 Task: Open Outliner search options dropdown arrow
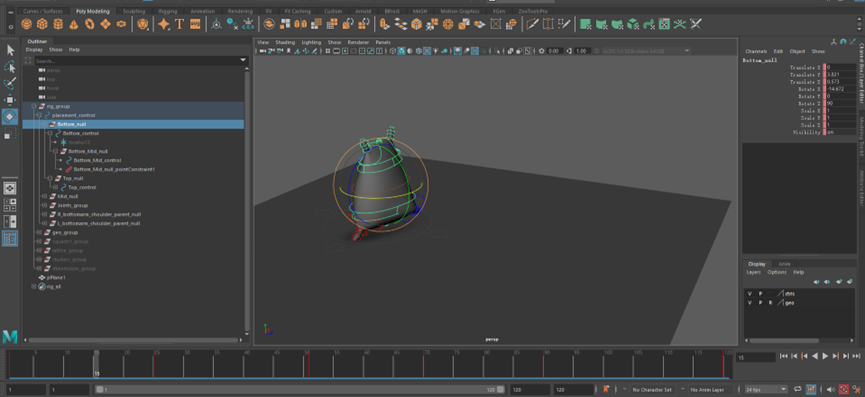point(243,61)
